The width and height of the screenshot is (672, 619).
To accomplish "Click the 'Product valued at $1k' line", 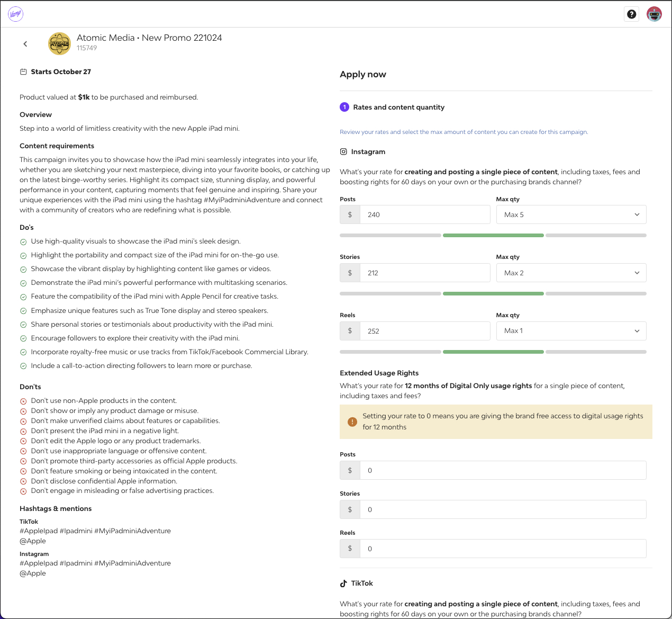I will coord(108,97).
